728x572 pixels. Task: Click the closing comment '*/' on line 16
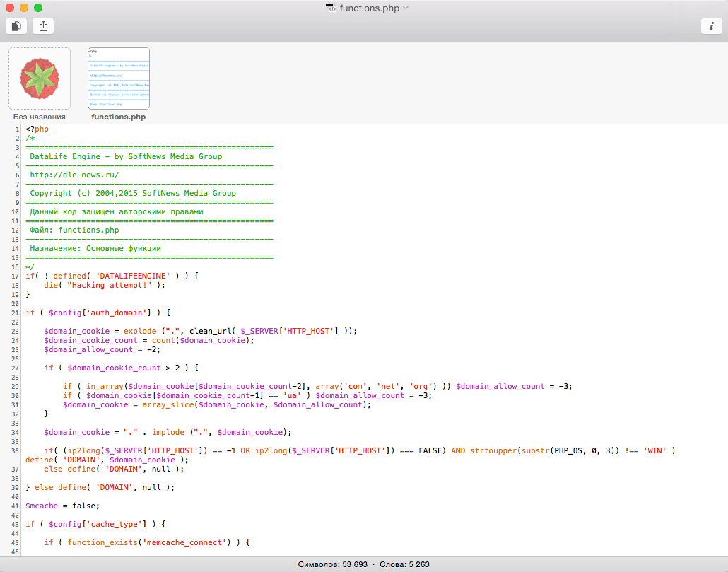click(30, 267)
